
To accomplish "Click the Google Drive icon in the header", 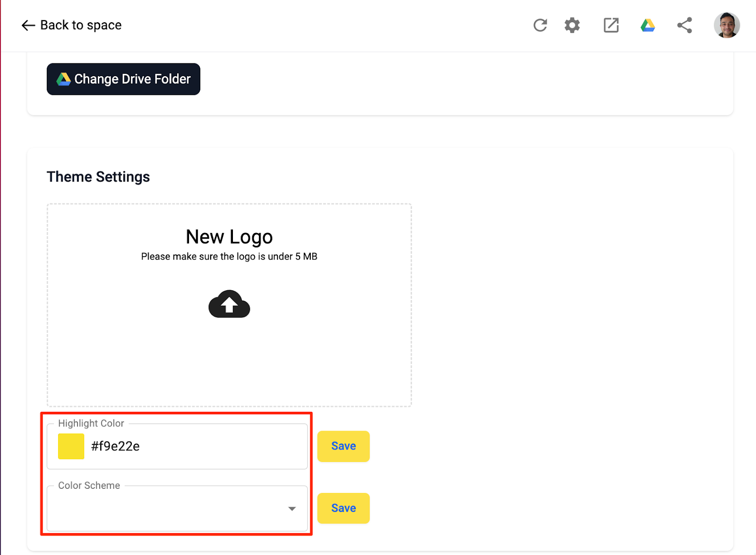I will (x=648, y=25).
